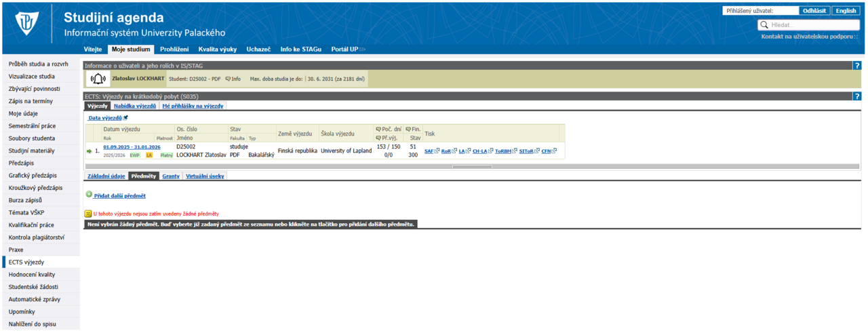
Task: Open help for the ECTS výjezdy panel
Action: point(856,96)
